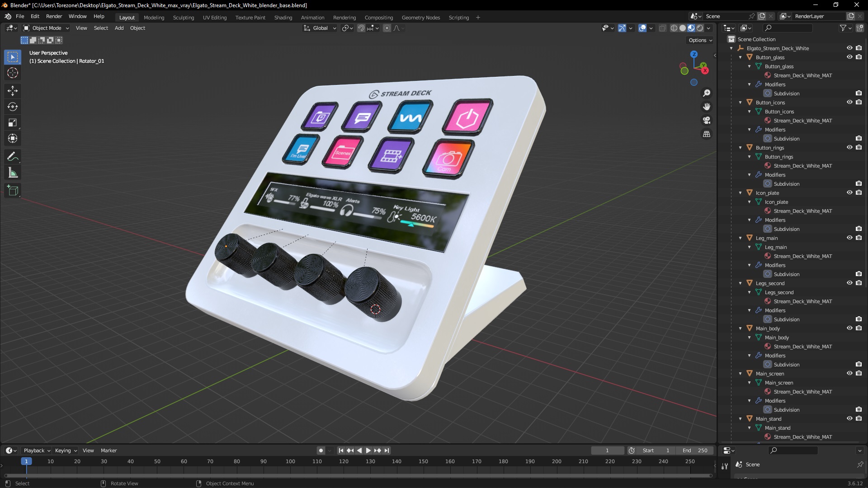
Task: Switch perspective/orthographic grid icon
Action: 707,134
